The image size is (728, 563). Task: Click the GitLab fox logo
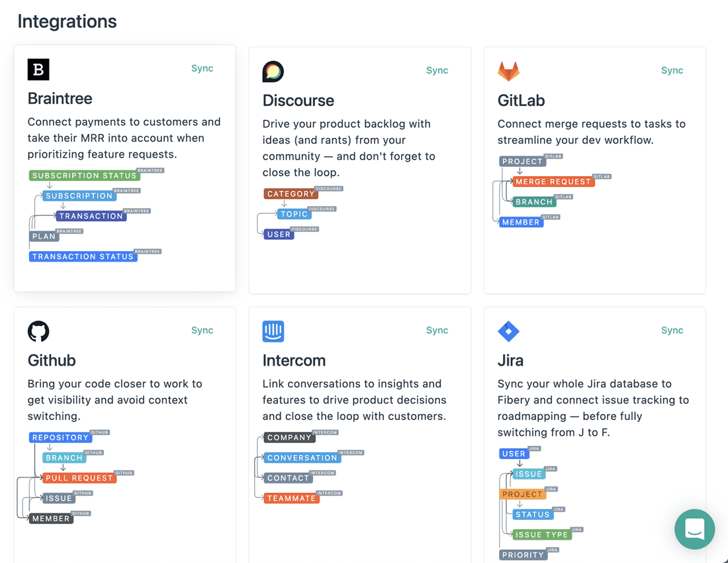[508, 71]
